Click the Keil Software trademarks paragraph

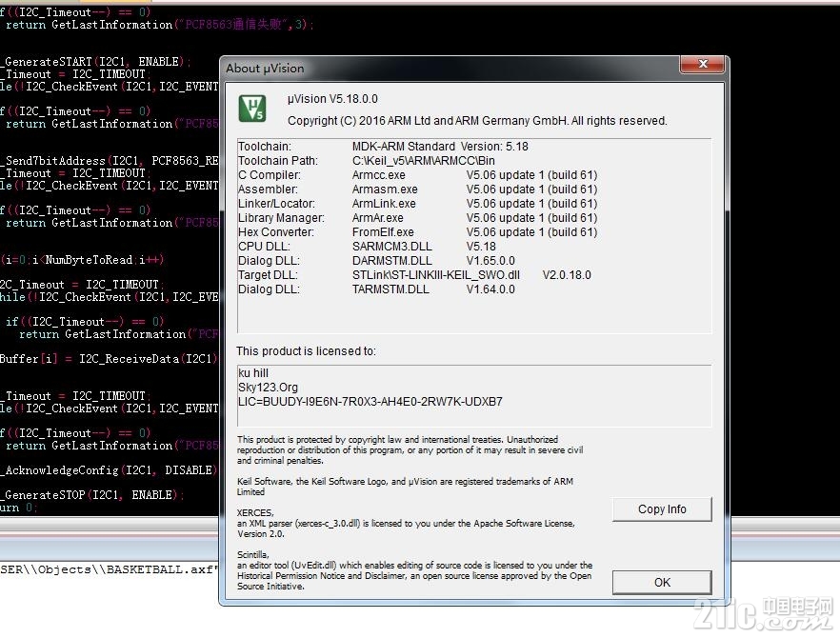pos(405,487)
